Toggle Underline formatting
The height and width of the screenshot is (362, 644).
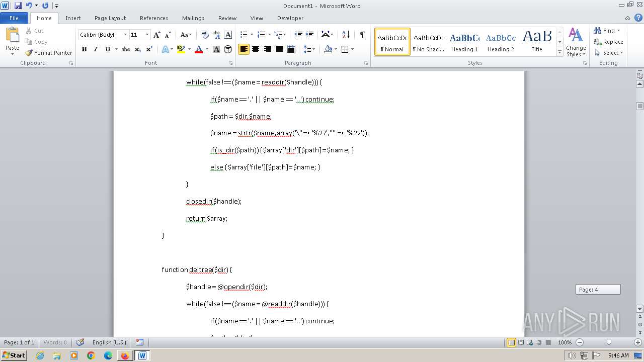[x=108, y=49]
